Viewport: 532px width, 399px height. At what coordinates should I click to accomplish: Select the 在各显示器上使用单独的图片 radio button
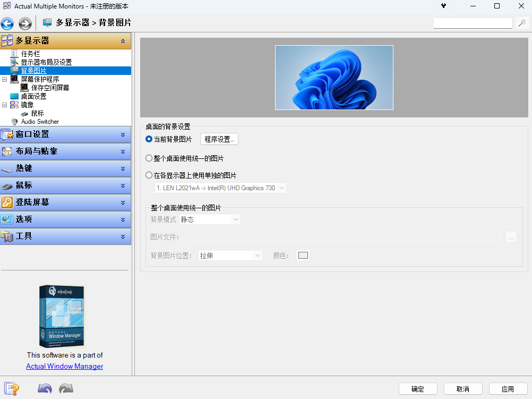tap(149, 175)
